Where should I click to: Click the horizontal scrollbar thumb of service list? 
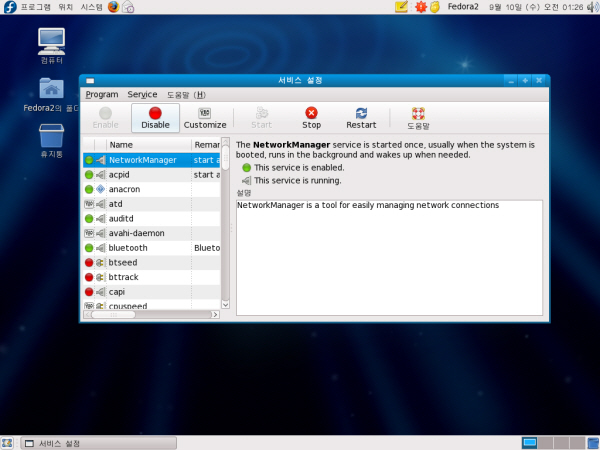[113, 315]
